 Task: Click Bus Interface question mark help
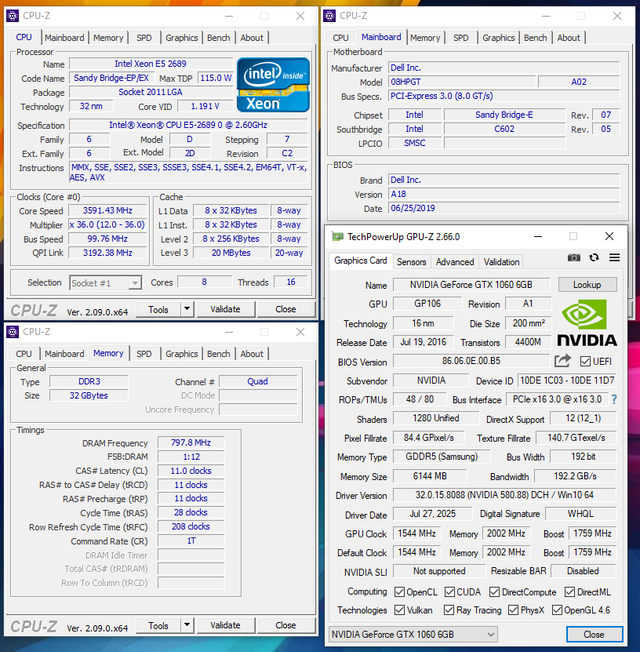pos(614,400)
